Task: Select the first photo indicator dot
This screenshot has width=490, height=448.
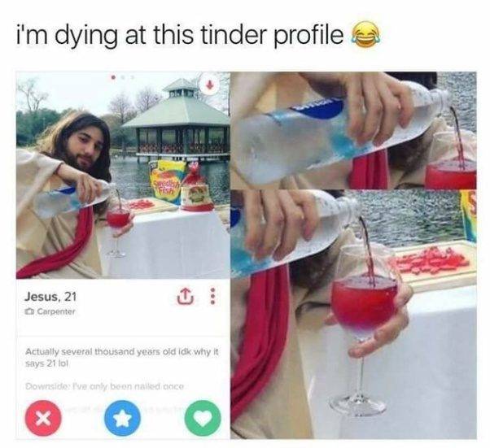Action: (114, 76)
